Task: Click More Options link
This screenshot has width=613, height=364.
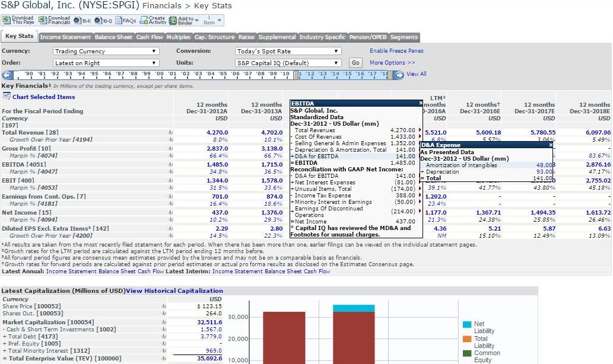Action: (392, 62)
